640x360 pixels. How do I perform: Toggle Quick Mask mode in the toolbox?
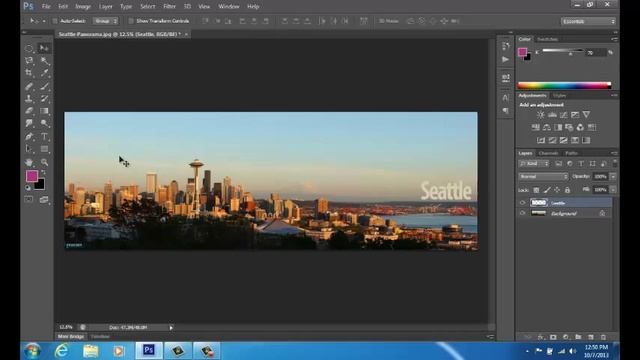[x=29, y=200]
